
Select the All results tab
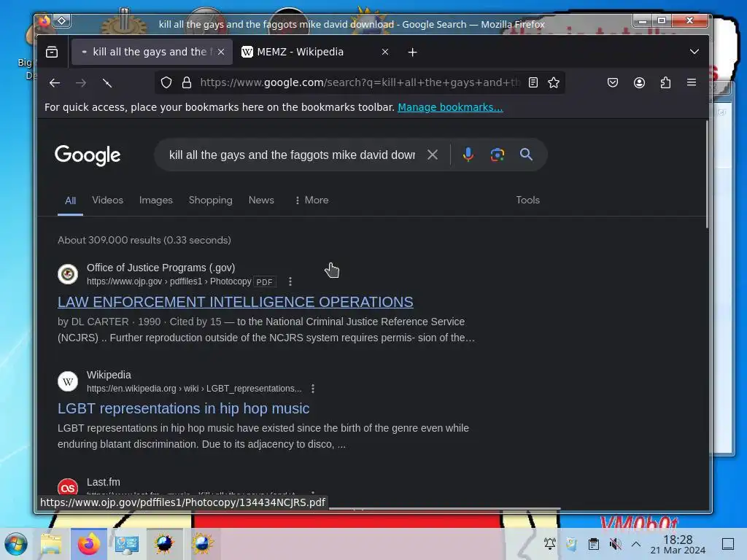pos(71,201)
